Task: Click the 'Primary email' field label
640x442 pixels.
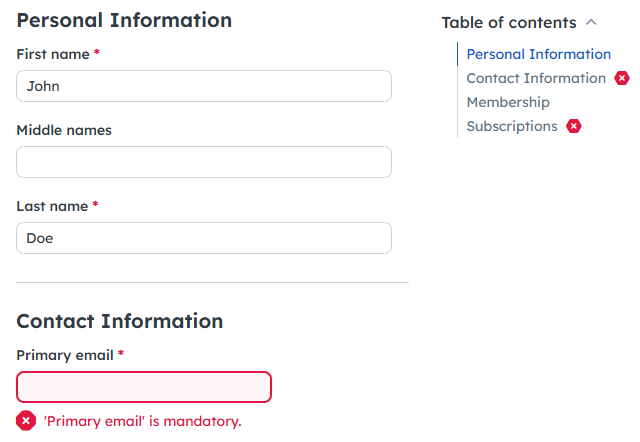Action: click(x=65, y=355)
